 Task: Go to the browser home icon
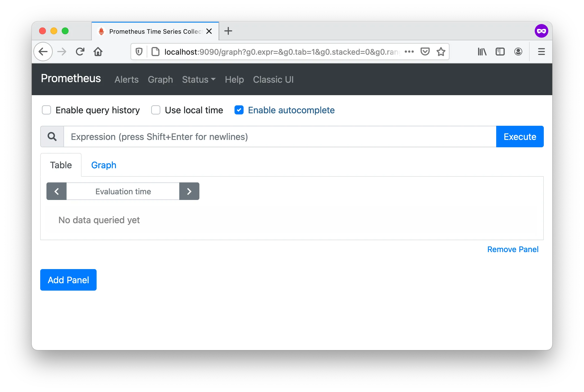98,52
